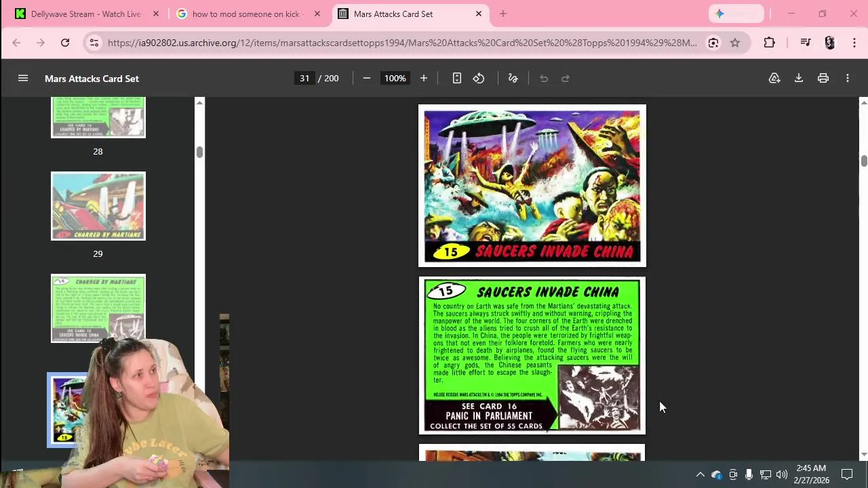The image size is (868, 488).
Task: Zoom out with the minus button
Action: [x=367, y=79]
